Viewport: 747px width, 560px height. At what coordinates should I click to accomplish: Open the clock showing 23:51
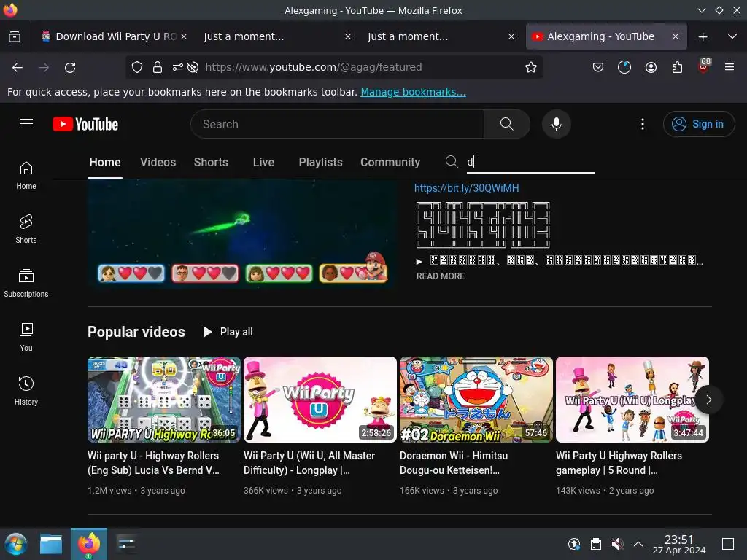[x=679, y=544]
